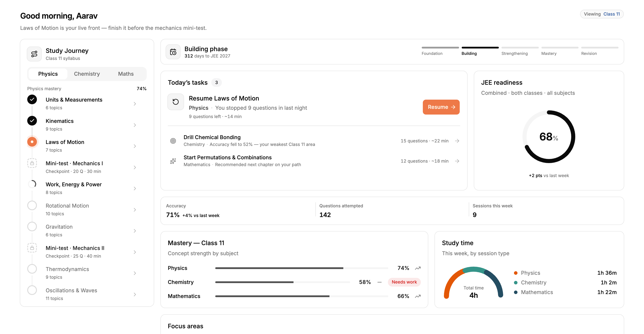Click the trending-up icon in the Mathematics mastery row

(x=418, y=296)
